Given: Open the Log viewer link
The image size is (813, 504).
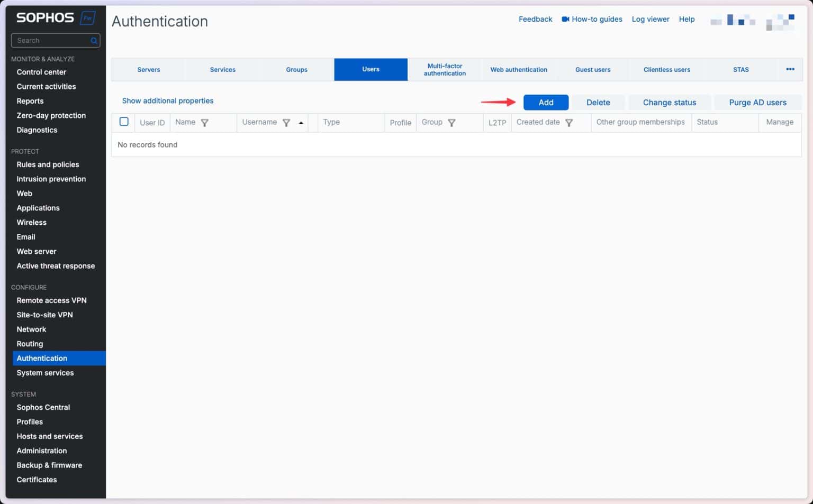Looking at the screenshot, I should point(651,19).
